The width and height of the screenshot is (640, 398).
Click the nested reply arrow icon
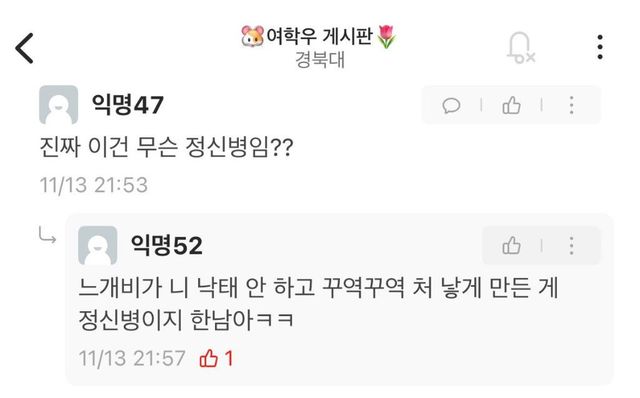(47, 235)
